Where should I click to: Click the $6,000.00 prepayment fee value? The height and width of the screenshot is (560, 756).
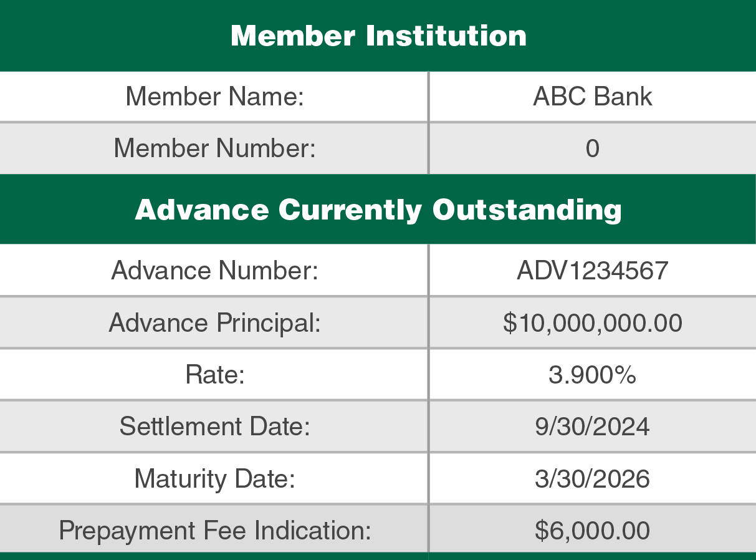click(x=592, y=530)
